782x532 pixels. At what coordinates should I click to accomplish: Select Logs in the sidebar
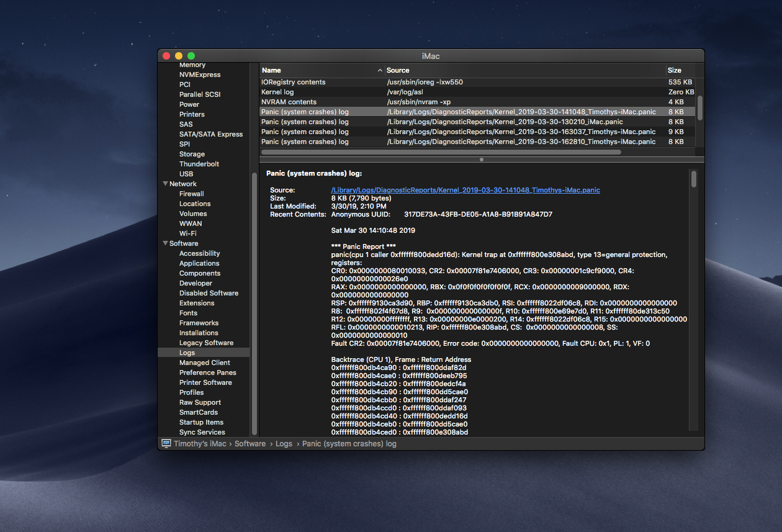coord(204,353)
